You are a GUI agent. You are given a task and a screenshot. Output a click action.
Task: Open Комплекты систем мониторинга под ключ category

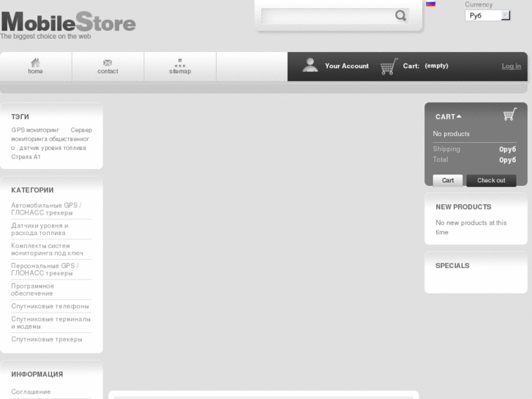point(47,249)
